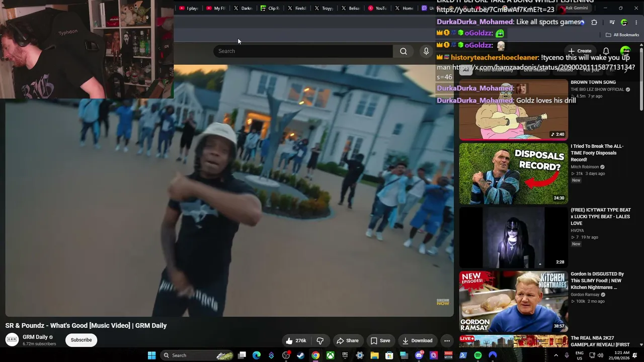Switch to the 'Belisa' X tab
The height and width of the screenshot is (362, 644).
[351, 8]
